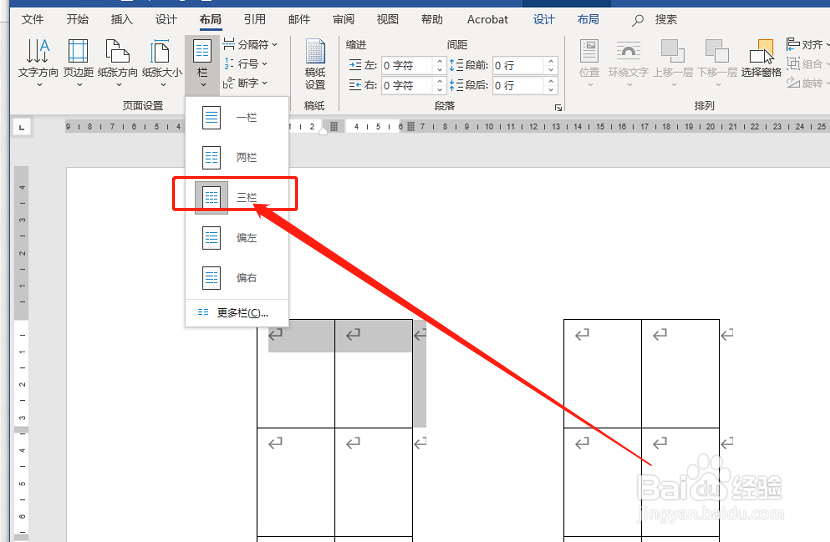Image resolution: width=830 pixels, height=542 pixels.
Task: Click the 段前 spacing before field
Action: pos(519,66)
